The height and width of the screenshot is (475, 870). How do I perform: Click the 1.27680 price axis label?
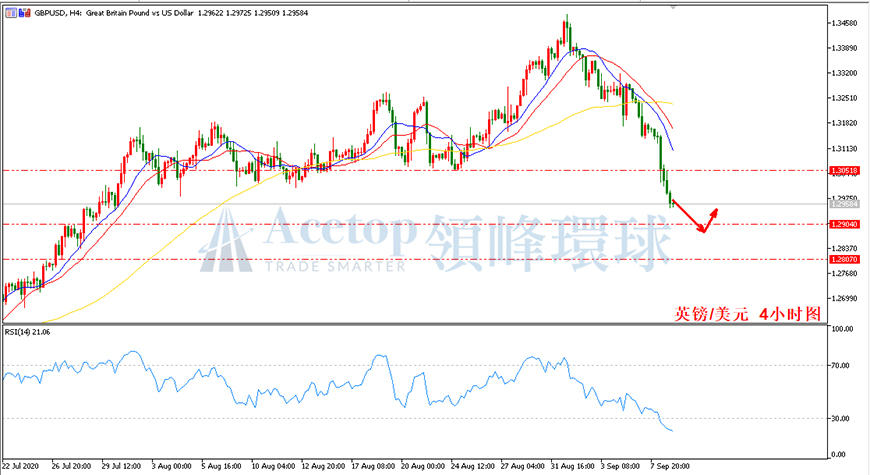tap(844, 273)
